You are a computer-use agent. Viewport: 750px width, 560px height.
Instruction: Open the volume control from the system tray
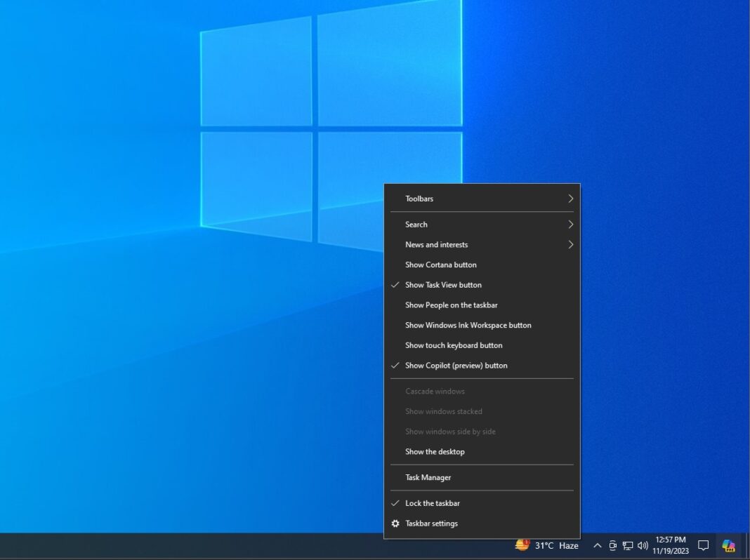[643, 545]
